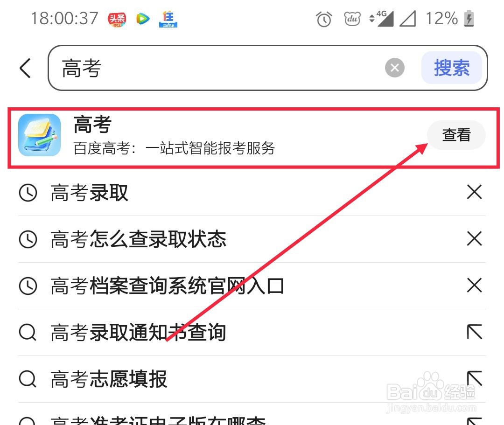
Task: Tap the magnifier icon beside 高考志愿填报
Action: pyautogui.click(x=28, y=379)
